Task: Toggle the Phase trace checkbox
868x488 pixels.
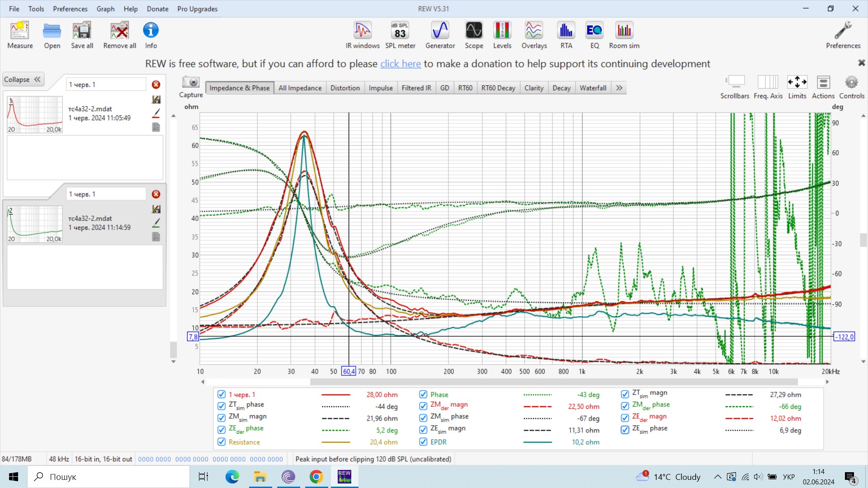Action: 423,394
